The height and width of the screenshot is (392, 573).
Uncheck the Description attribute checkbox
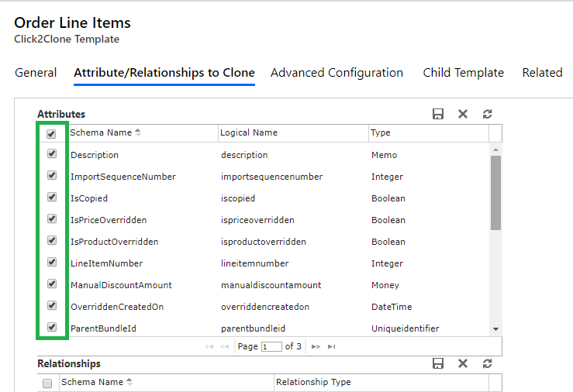(52, 154)
